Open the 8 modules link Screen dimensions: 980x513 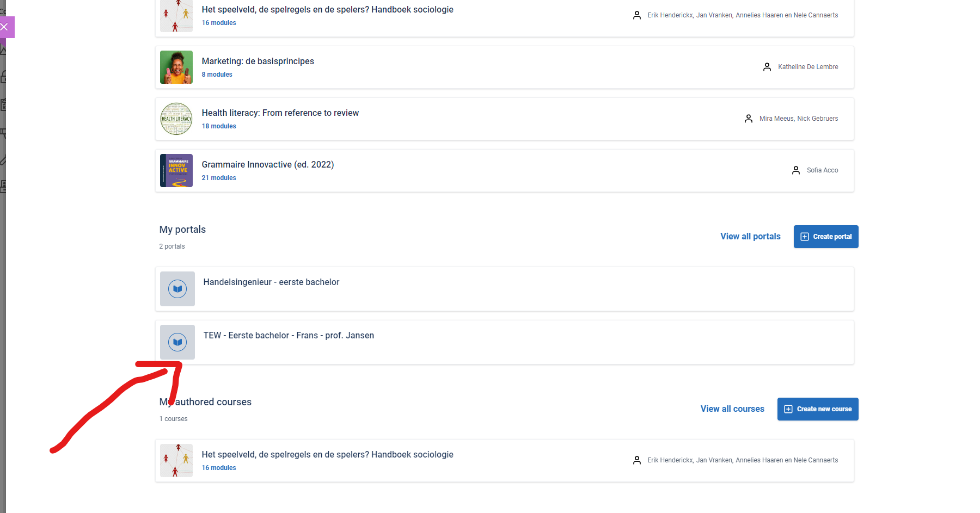click(217, 75)
